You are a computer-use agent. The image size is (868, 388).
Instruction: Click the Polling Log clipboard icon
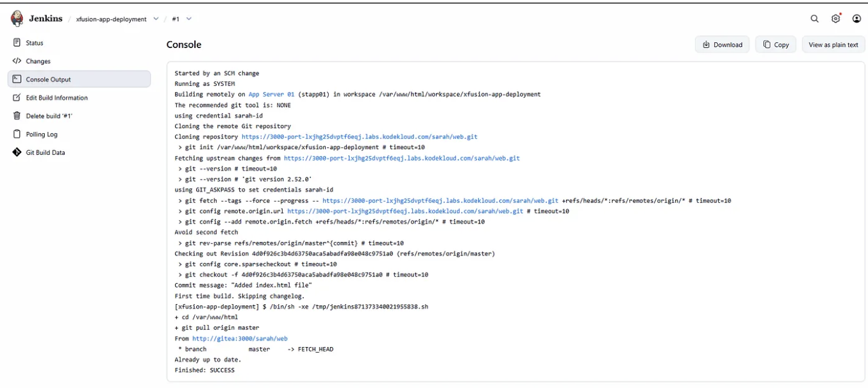pyautogui.click(x=17, y=134)
